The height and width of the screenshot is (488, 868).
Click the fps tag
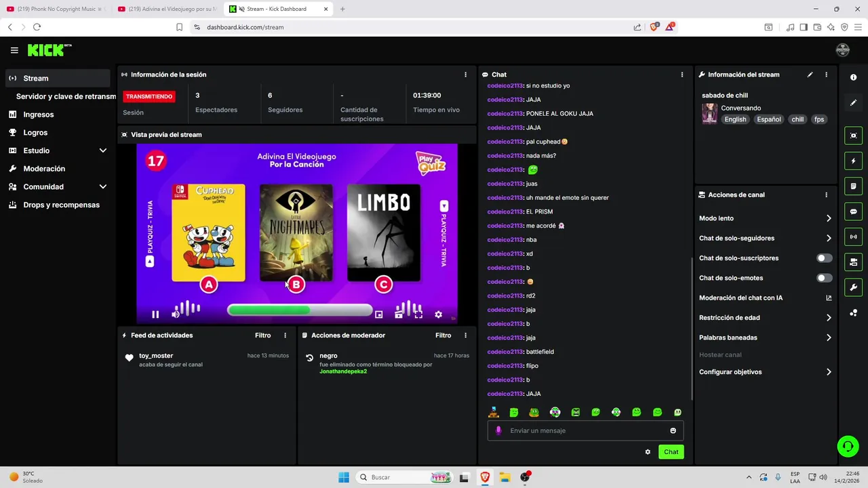coord(819,119)
